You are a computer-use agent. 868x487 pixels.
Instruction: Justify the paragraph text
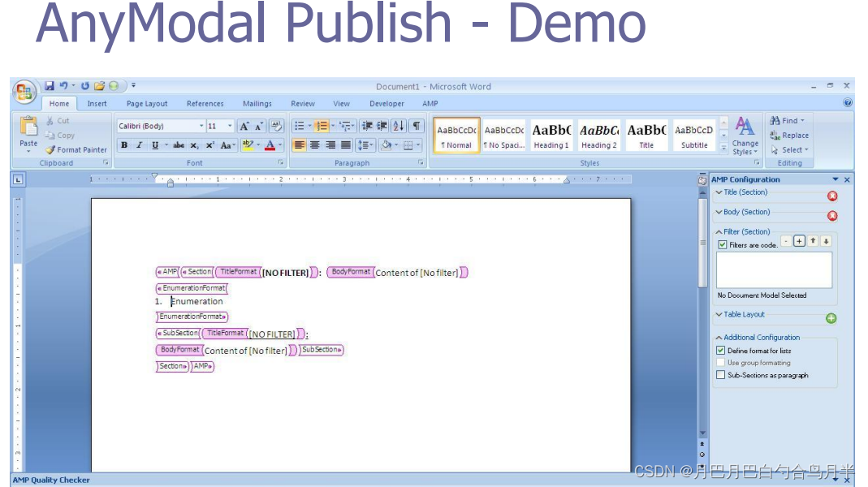[x=345, y=145]
